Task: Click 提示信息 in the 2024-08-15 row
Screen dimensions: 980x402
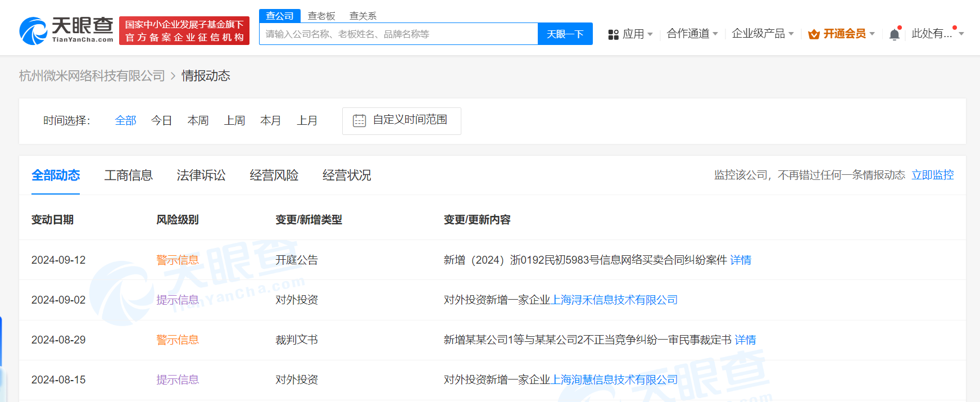Action: tap(178, 380)
